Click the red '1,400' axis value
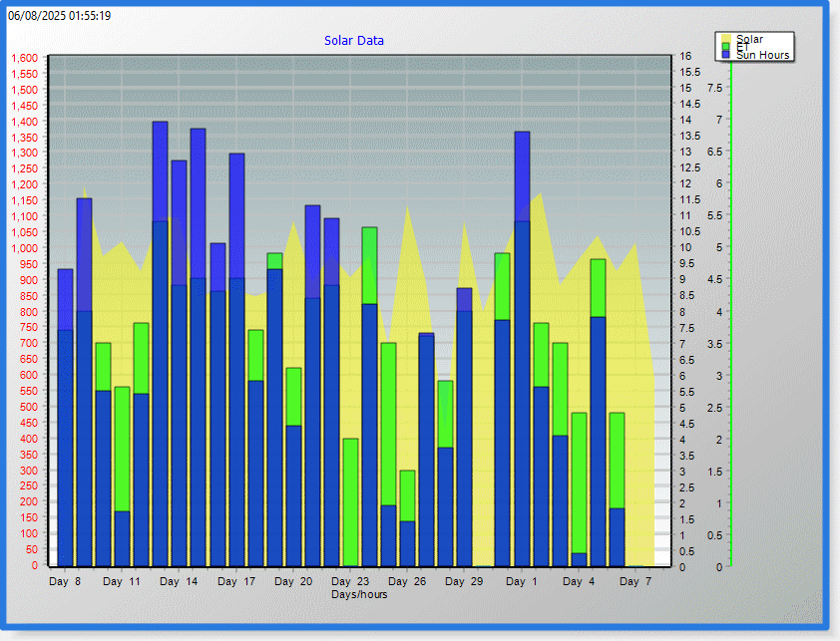 [25, 122]
